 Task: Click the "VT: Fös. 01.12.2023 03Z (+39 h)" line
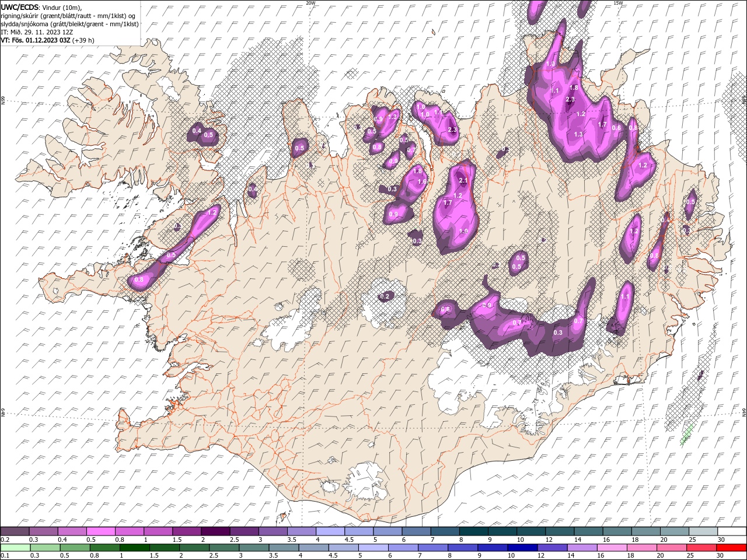tap(47, 40)
